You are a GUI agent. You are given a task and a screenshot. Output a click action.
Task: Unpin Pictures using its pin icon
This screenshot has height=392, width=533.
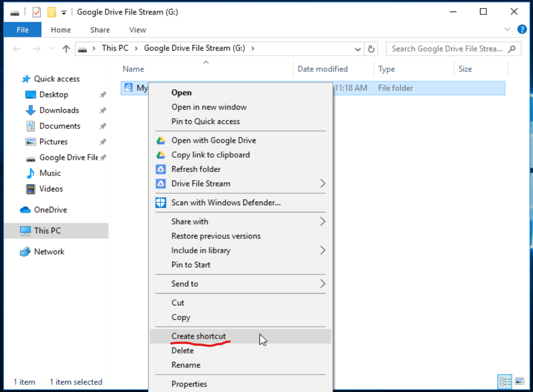103,142
